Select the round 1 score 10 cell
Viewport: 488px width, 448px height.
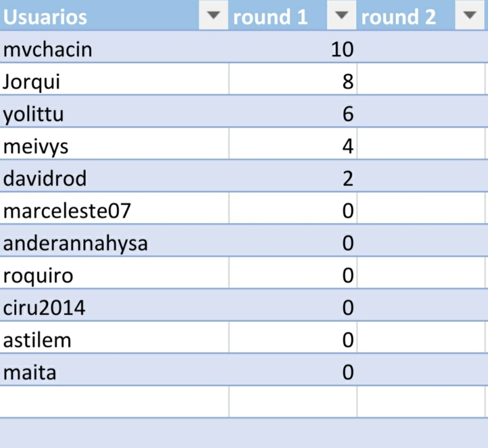pos(342,49)
